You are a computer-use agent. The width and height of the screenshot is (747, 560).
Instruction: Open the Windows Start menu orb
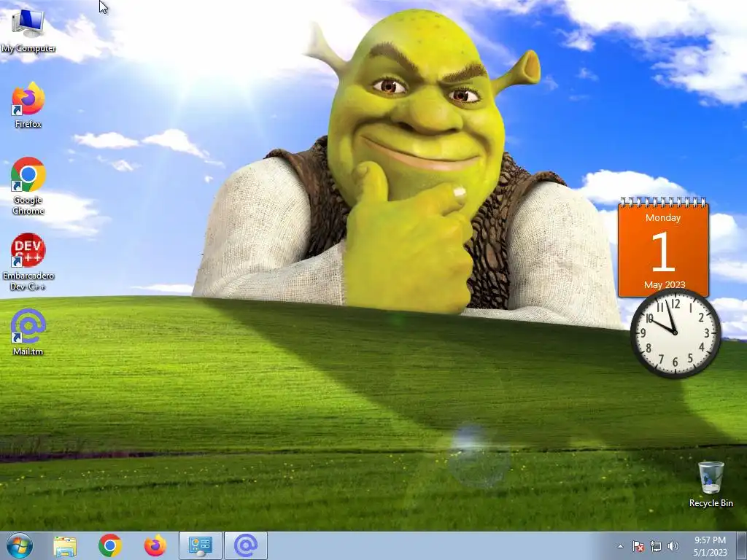(20, 545)
